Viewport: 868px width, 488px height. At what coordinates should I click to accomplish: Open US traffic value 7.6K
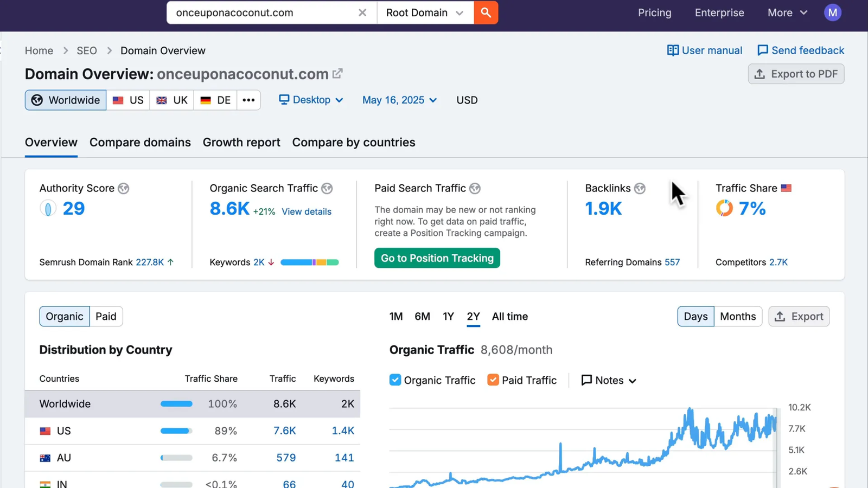285,431
